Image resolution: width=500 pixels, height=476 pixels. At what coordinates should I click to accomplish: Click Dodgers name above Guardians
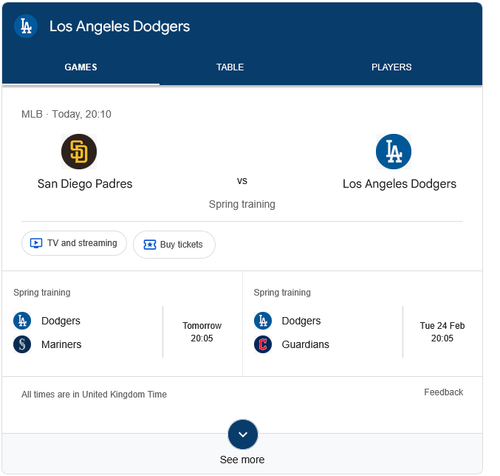301,321
